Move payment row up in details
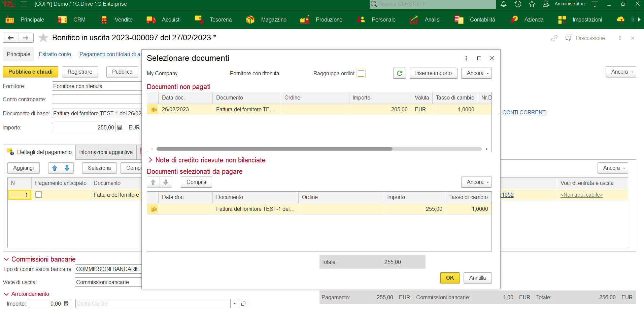The height and width of the screenshot is (313, 644). click(x=55, y=168)
